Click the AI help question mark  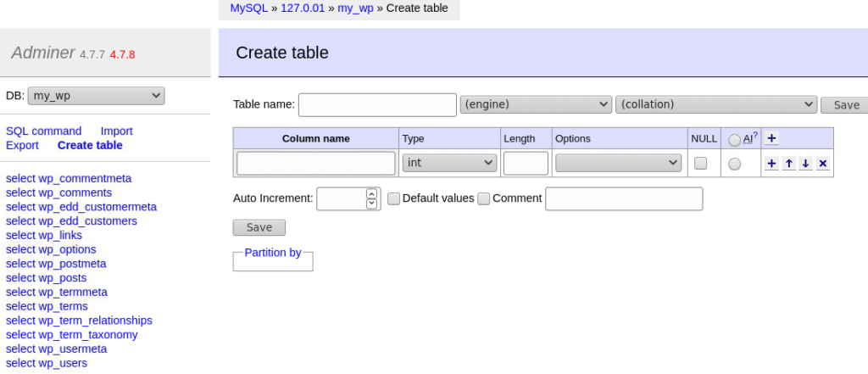[x=755, y=135]
